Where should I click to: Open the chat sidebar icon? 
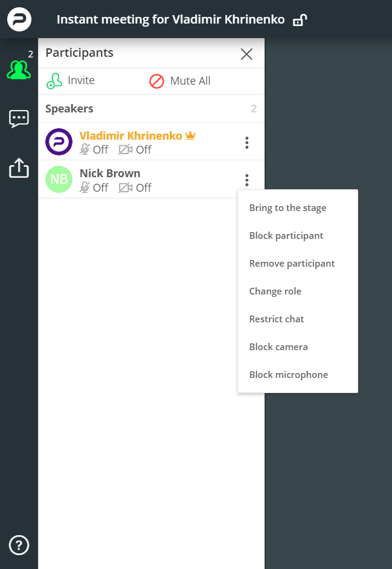point(19,119)
